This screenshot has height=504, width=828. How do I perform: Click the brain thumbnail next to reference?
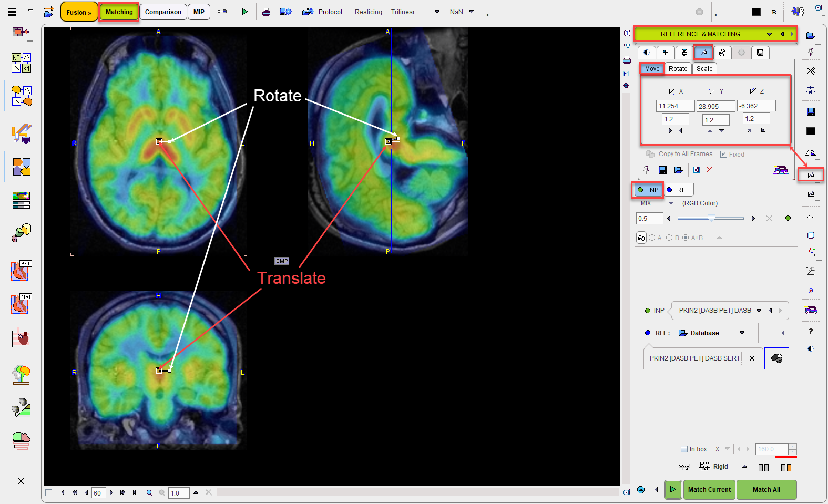click(x=776, y=358)
